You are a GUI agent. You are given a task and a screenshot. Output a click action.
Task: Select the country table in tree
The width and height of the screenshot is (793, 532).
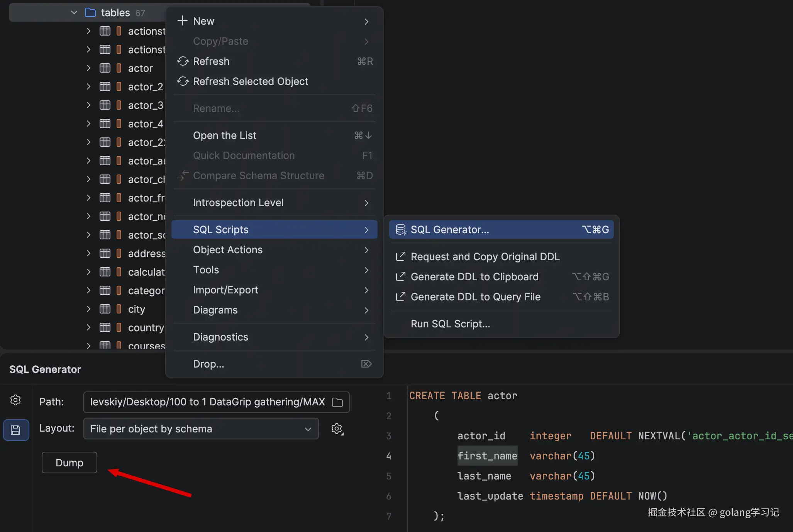146,328
